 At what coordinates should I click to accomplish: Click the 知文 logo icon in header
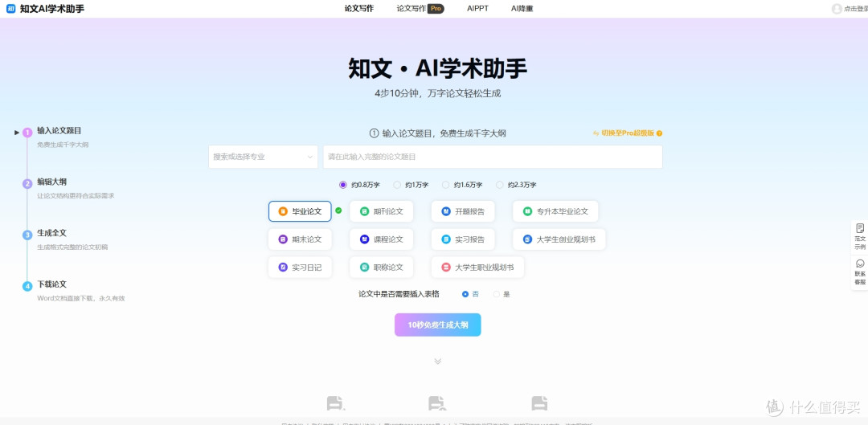point(10,9)
